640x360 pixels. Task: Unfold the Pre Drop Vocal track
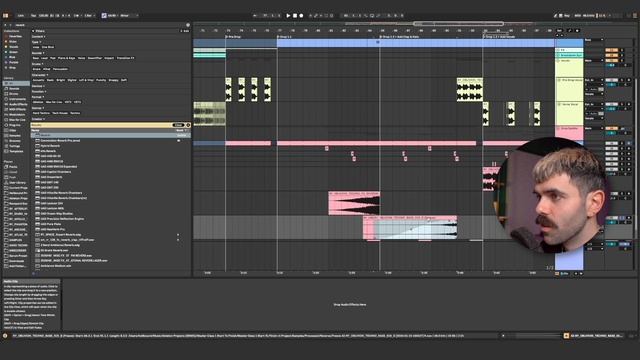(558, 80)
